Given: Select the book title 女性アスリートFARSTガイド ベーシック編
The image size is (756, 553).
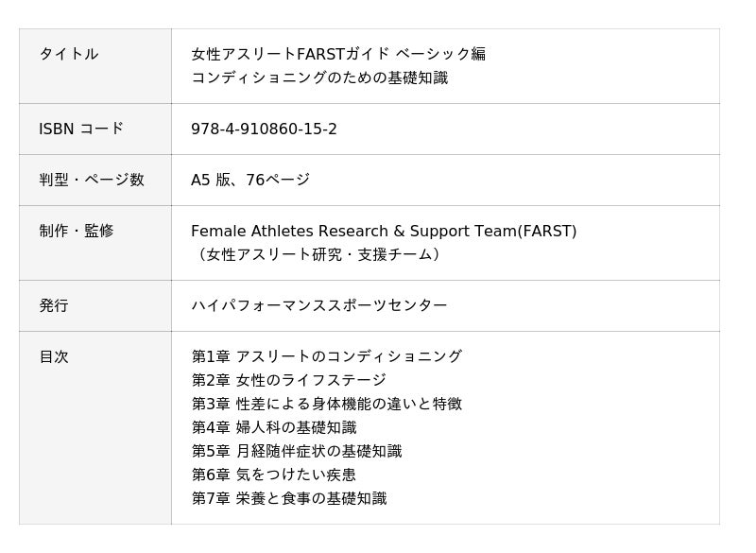Looking at the screenshot, I should click(338, 54).
